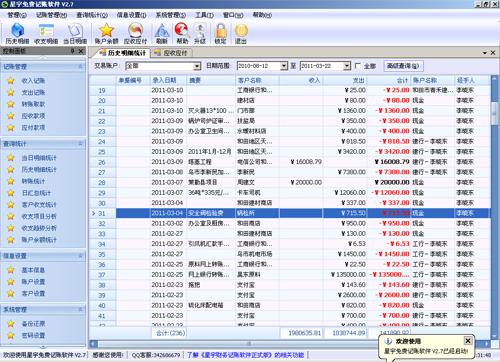Select row 26 with ¥16008.79 income
The height and width of the screenshot is (362, 500).
pos(290,162)
